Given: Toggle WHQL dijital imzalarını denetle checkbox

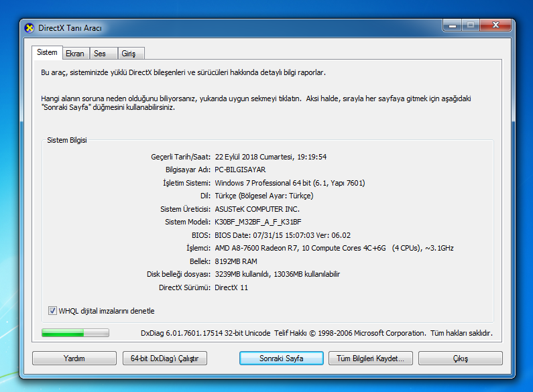Looking at the screenshot, I should coord(52,310).
